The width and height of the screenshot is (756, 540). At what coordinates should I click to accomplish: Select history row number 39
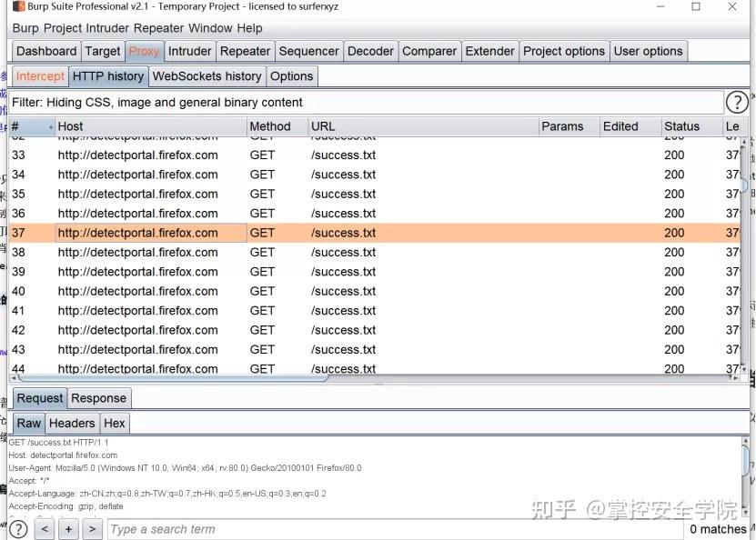click(374, 272)
